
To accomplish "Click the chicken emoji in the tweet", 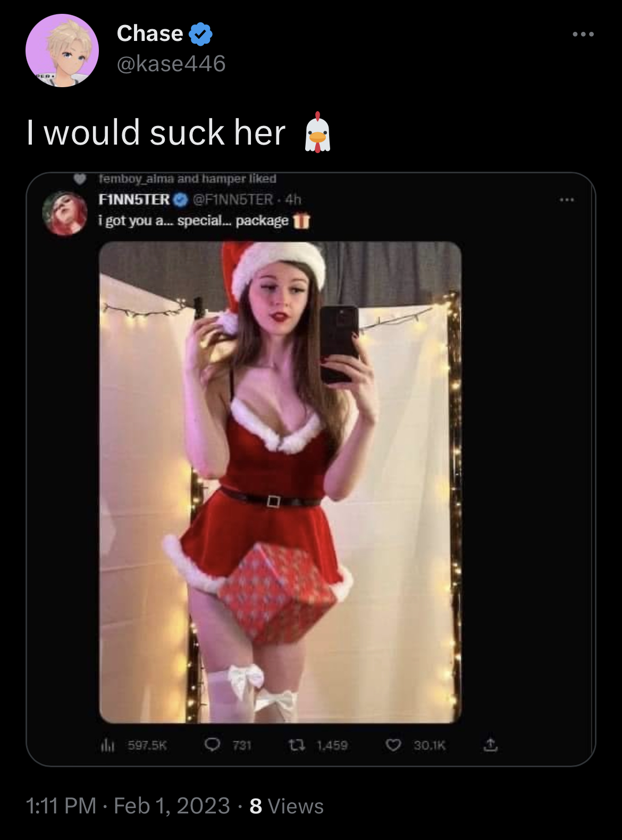I will (318, 132).
